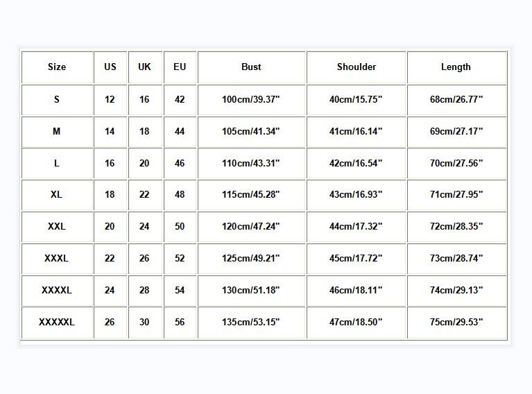The width and height of the screenshot is (532, 394).
Task: Click the US column header
Action: pos(110,67)
